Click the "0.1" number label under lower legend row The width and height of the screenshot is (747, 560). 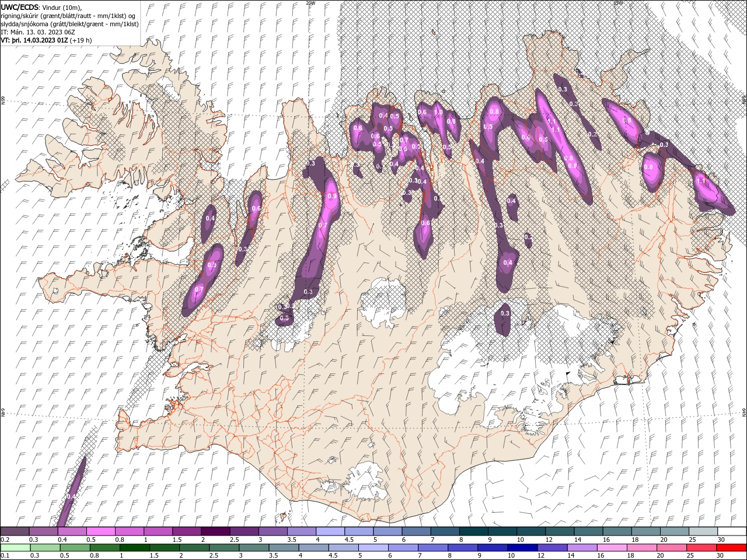(x=5, y=556)
